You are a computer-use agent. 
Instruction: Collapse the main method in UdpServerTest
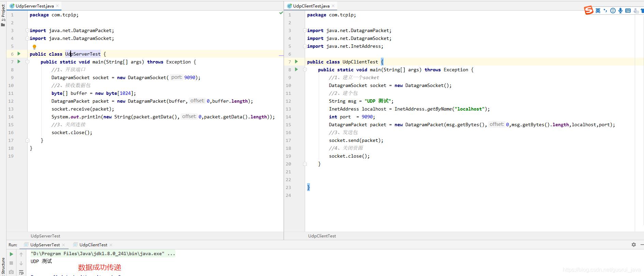28,62
